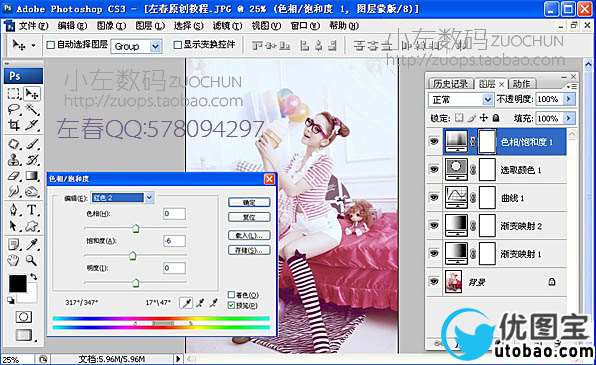596x365 pixels.
Task: Select the Clone Stamp tool
Action: pyautogui.click(x=14, y=160)
